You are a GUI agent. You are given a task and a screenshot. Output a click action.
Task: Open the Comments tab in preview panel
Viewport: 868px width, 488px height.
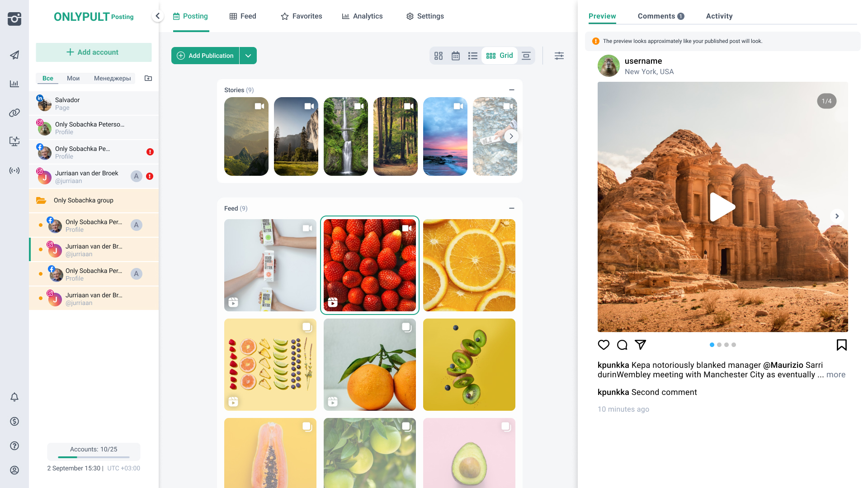tap(656, 16)
